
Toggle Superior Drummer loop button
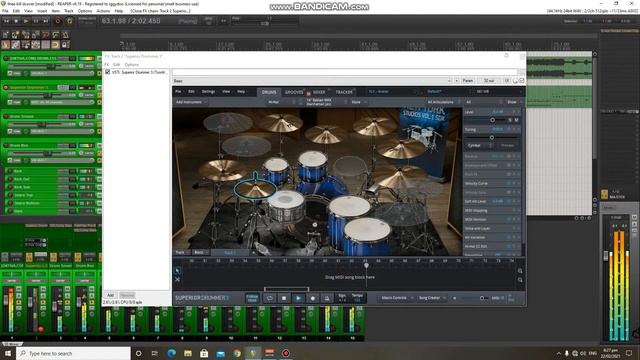(270, 298)
